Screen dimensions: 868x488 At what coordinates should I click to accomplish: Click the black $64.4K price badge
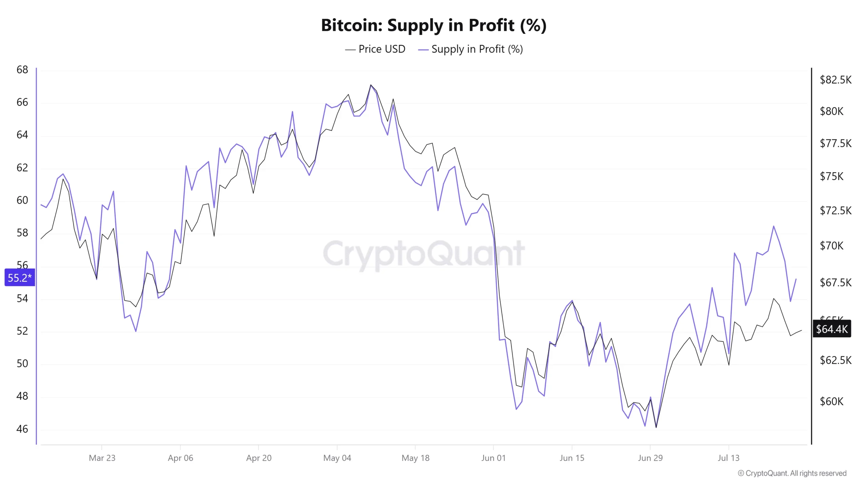pyautogui.click(x=832, y=329)
